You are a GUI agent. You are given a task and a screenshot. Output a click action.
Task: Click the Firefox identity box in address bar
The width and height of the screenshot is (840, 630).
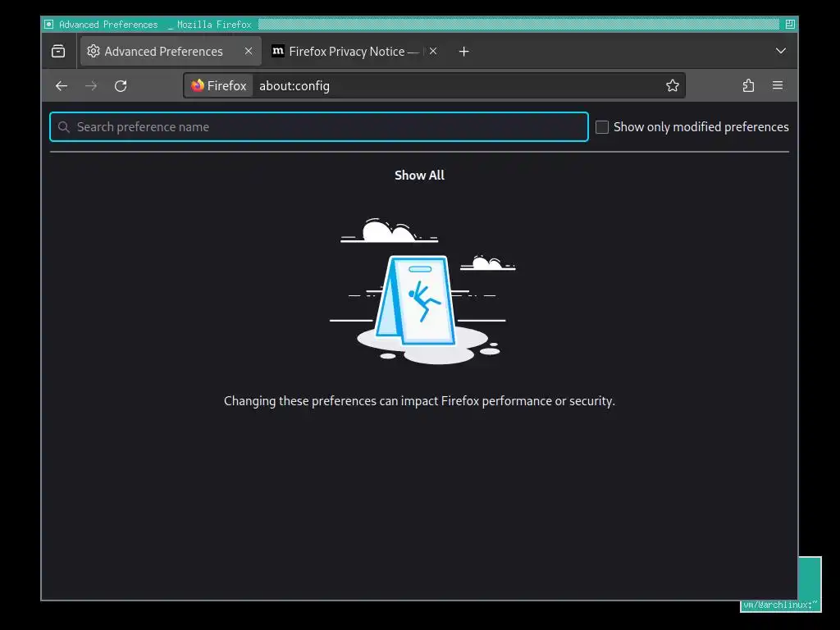tap(218, 85)
